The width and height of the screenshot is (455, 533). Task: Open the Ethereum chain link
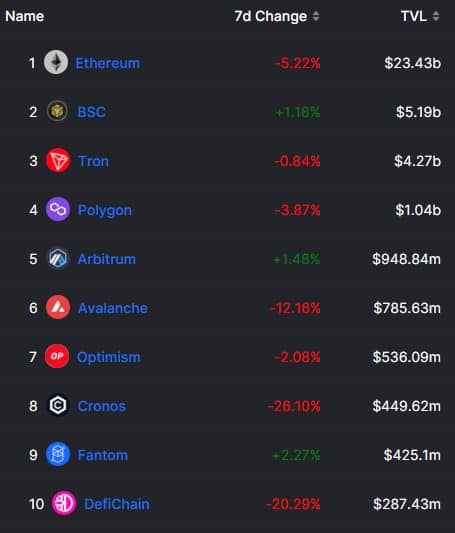click(107, 63)
